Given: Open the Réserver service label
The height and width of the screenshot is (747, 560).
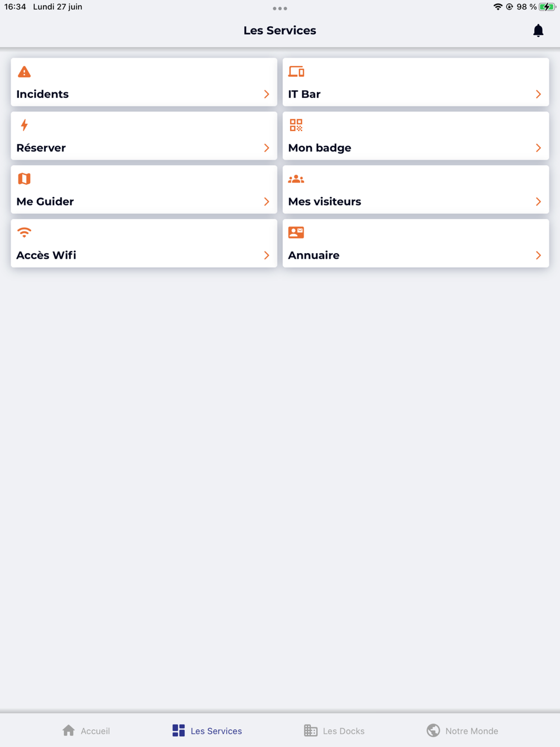Looking at the screenshot, I should pyautogui.click(x=41, y=148).
